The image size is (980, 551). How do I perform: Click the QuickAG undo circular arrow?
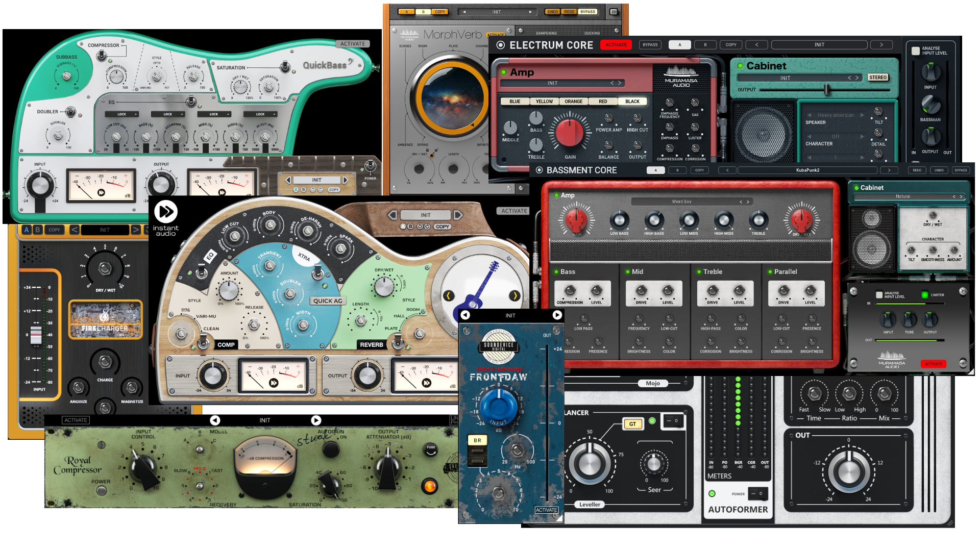pos(420,227)
